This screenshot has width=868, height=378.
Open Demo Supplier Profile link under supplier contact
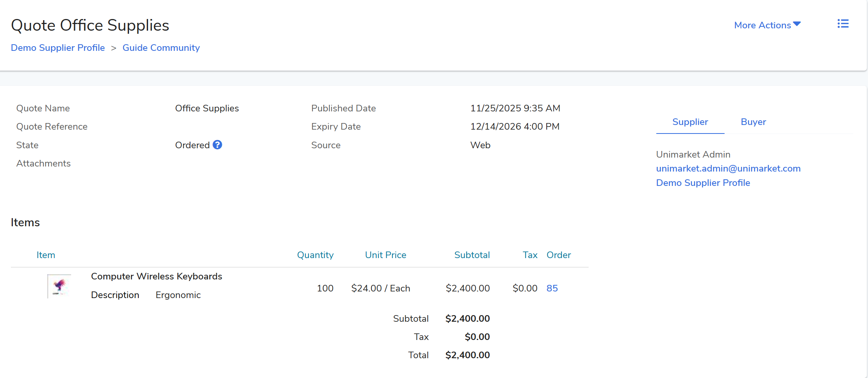click(x=703, y=183)
